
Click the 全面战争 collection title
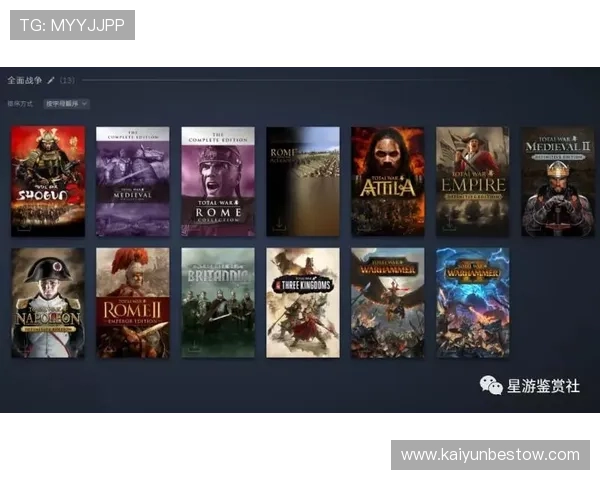(24, 80)
